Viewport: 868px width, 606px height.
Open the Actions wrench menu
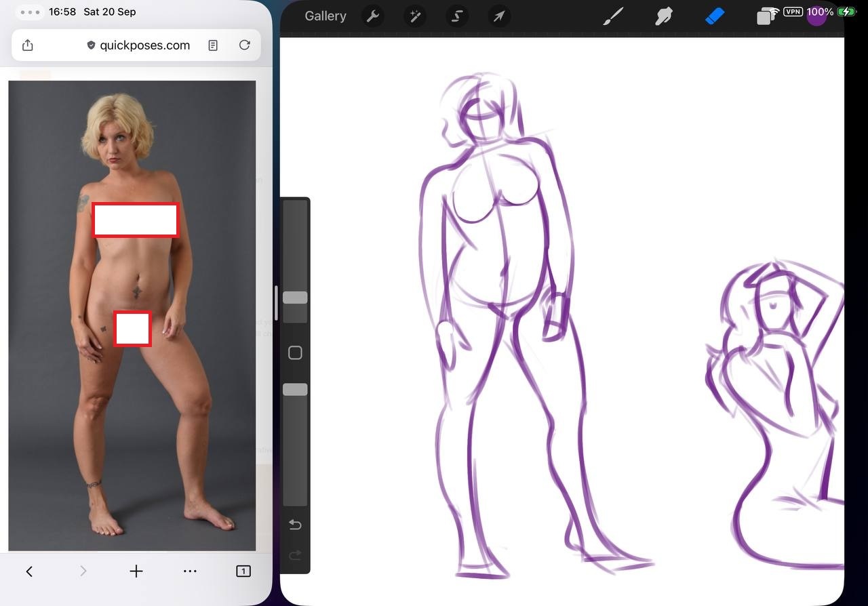click(x=372, y=16)
